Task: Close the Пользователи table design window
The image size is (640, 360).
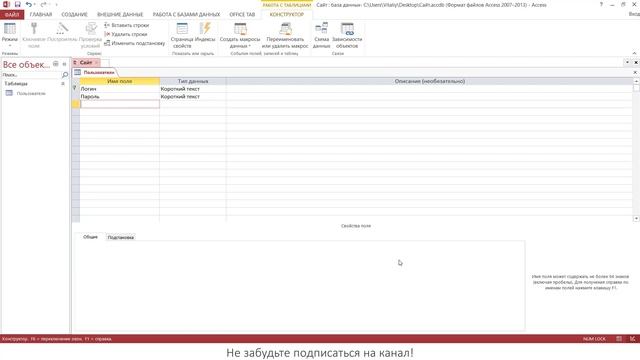Action: coord(635,72)
